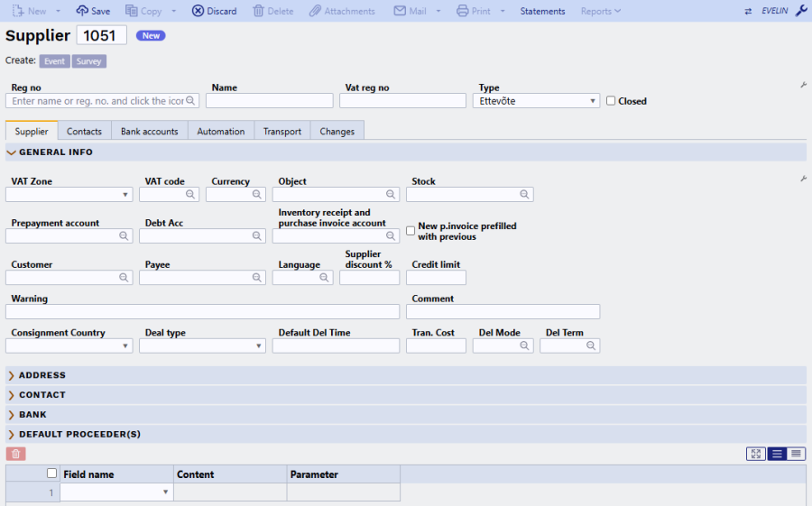This screenshot has width=812, height=506.
Task: Click magnifier in Prepayment account field
Action: pyautogui.click(x=124, y=235)
